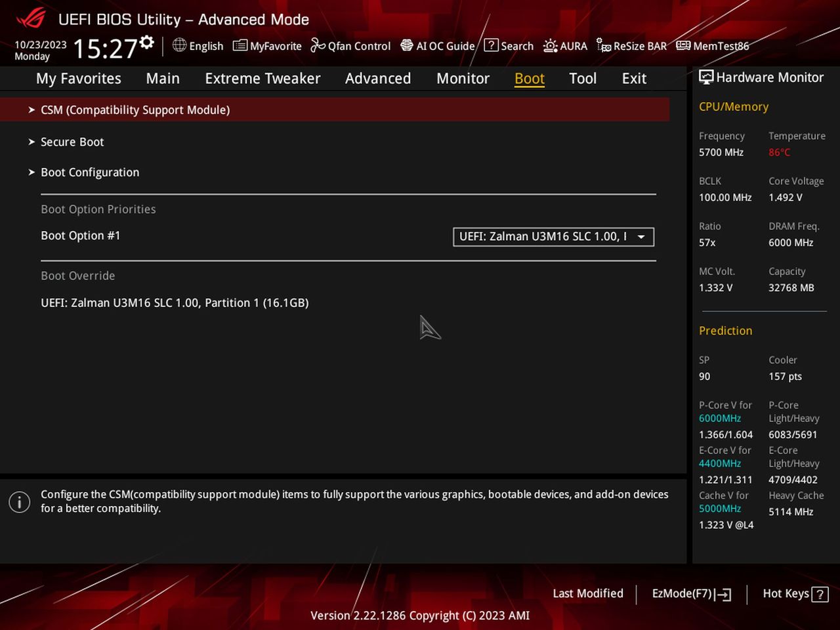Click the 15:27 clock time
840x630 pixels.
[104, 49]
